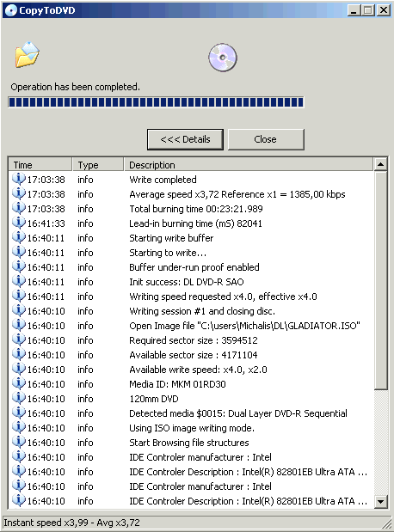Viewport: 394px width, 532px height.
Task: Select 'Total burning time 00:23:21.989' text
Action: click(196, 209)
